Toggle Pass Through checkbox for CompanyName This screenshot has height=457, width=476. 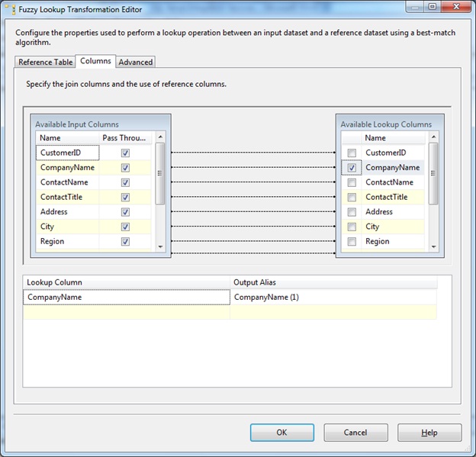point(125,168)
